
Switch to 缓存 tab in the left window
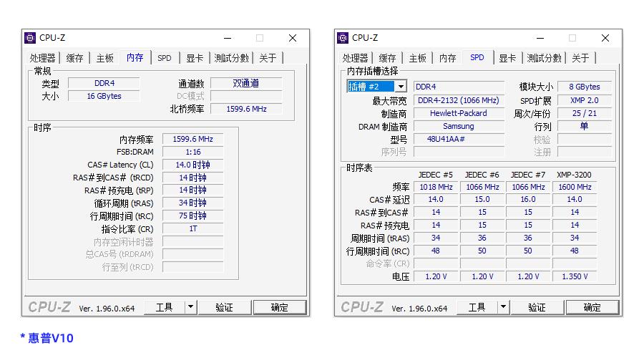click(x=74, y=58)
